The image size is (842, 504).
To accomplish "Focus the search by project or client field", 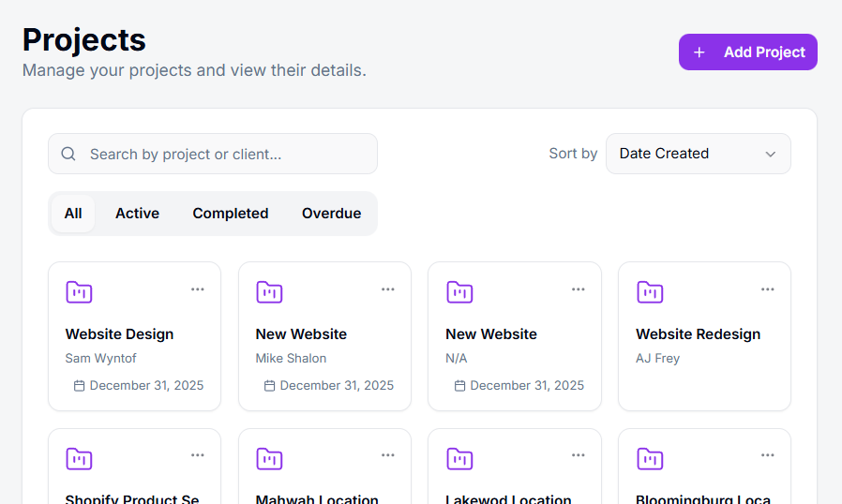I will pyautogui.click(x=213, y=154).
